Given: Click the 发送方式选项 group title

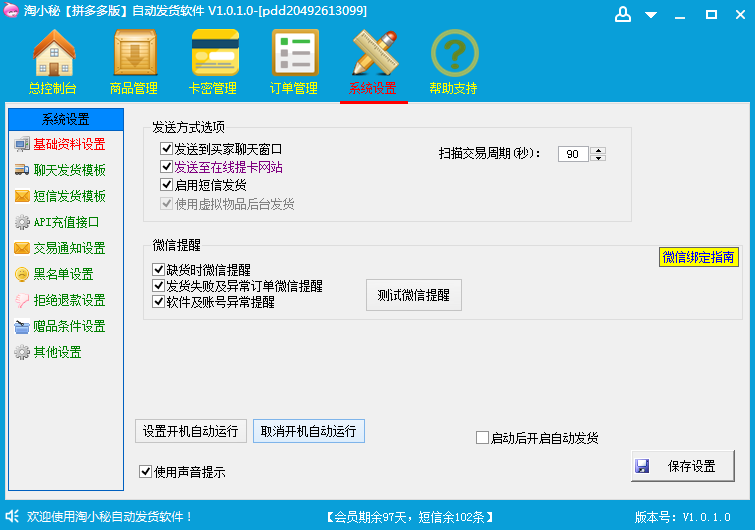Looking at the screenshot, I should tap(188, 127).
